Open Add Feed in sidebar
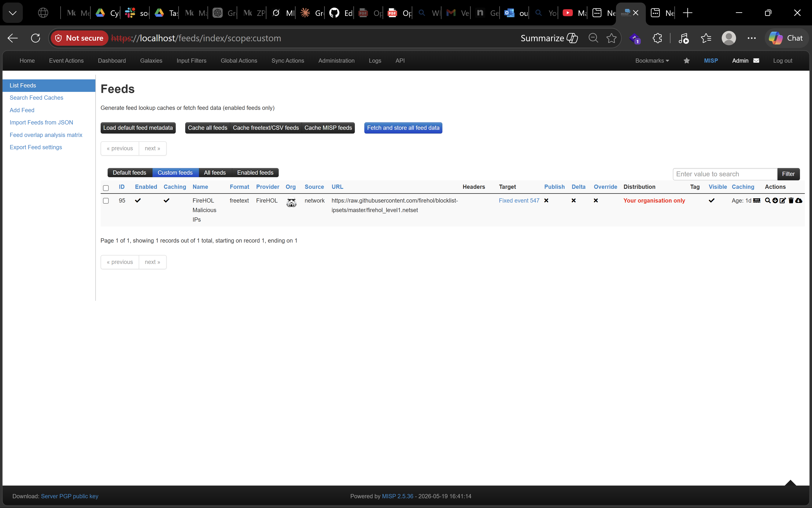Viewport: 812px width, 508px height. (x=22, y=110)
